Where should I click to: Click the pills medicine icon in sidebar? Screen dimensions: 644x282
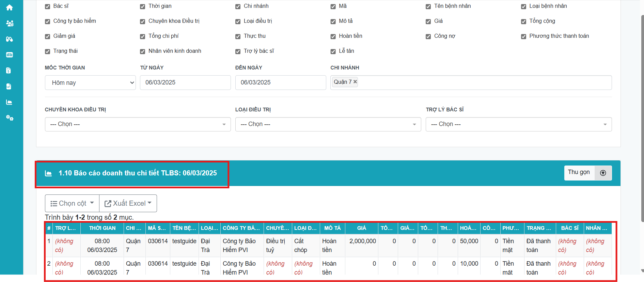coord(10,39)
